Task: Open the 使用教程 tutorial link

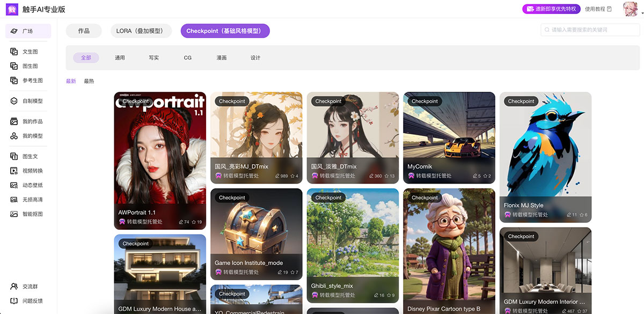Action: coord(598,9)
